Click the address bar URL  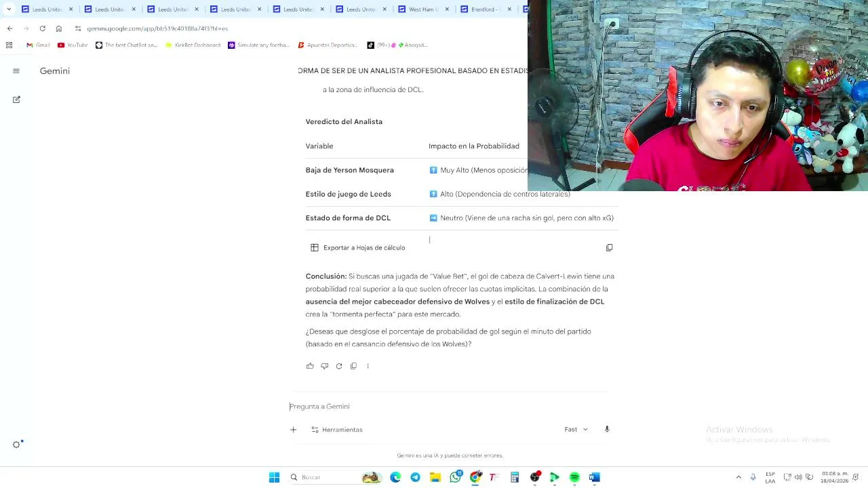157,28
